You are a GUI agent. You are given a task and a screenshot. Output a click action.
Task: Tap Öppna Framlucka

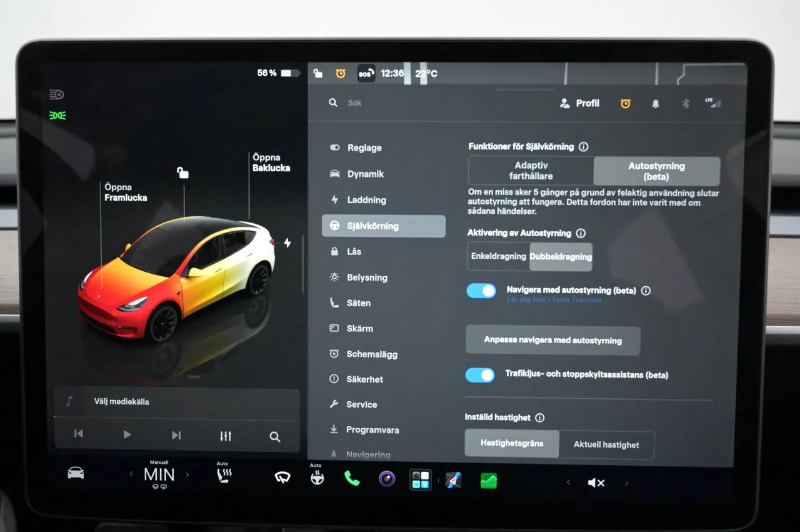click(x=126, y=193)
